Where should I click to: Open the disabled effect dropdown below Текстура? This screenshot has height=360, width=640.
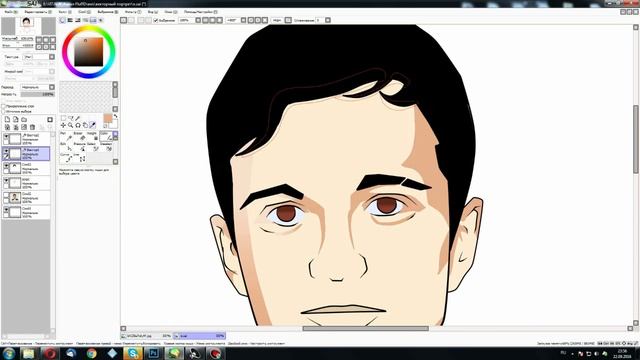52,71
